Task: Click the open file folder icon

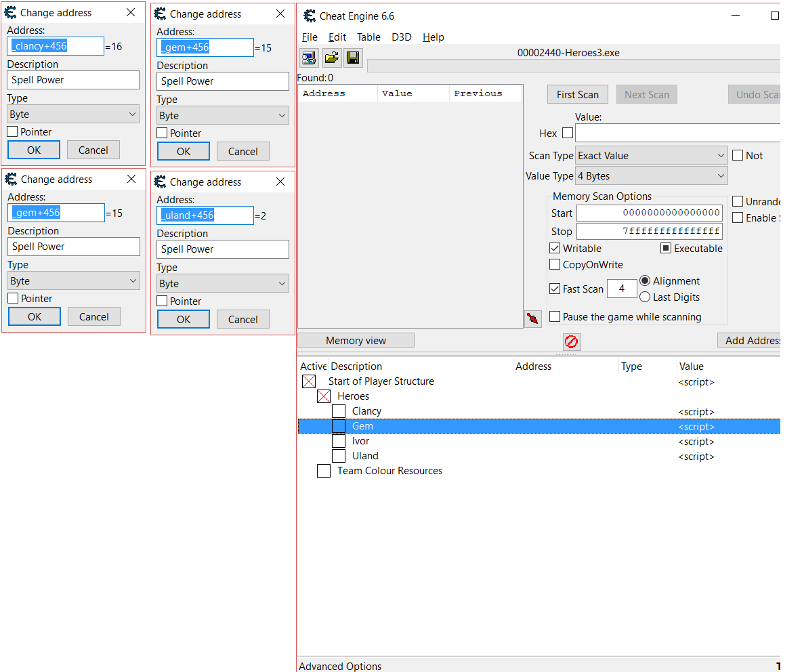Action: (331, 58)
